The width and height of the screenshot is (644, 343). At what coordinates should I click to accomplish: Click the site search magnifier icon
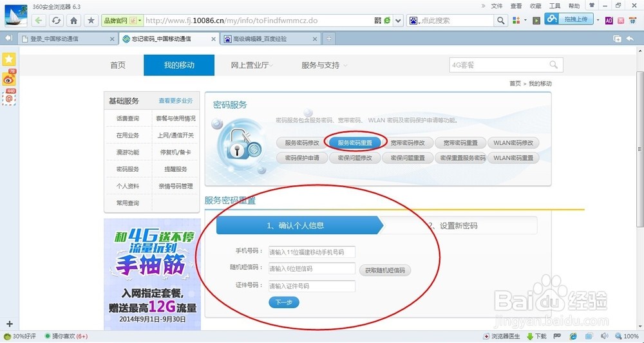(554, 65)
